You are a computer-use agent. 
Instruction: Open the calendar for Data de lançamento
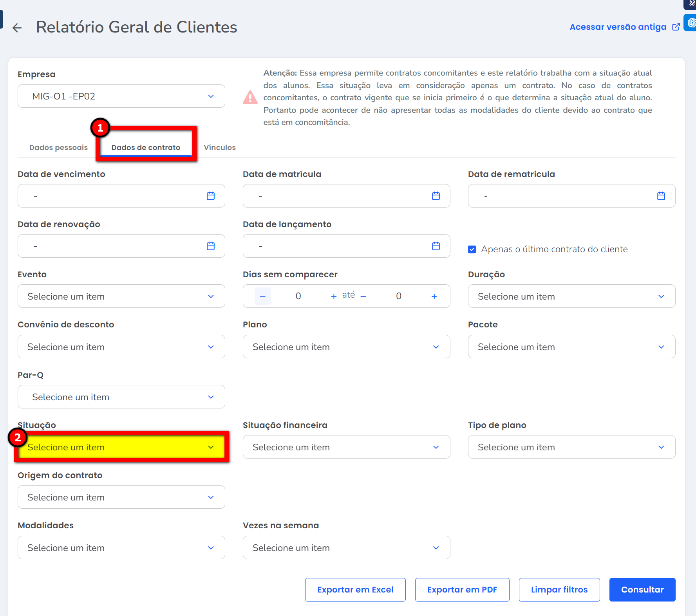tap(436, 246)
